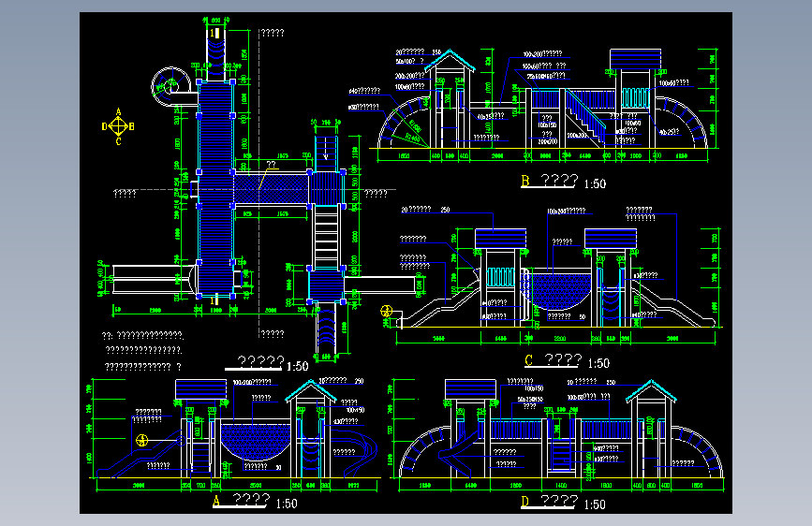Click the yellow circle marker in elevation C
This screenshot has height=526, width=812.
(x=386, y=311)
